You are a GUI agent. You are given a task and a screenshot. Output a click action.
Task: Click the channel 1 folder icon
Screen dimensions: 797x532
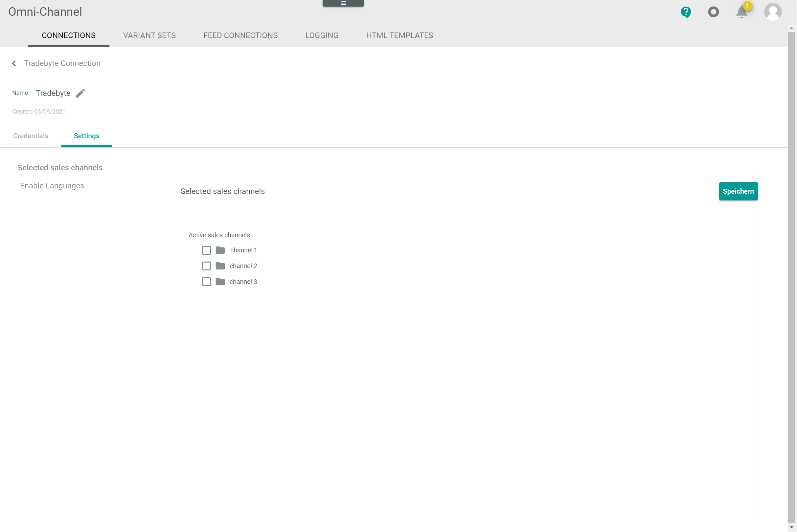[220, 250]
